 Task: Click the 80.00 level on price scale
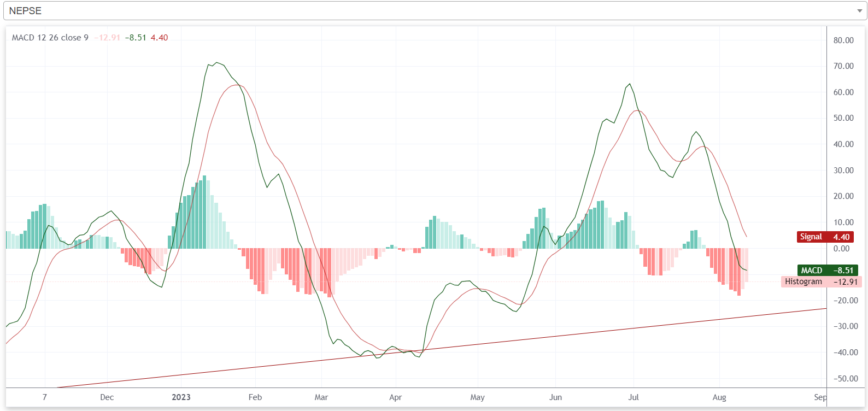843,40
